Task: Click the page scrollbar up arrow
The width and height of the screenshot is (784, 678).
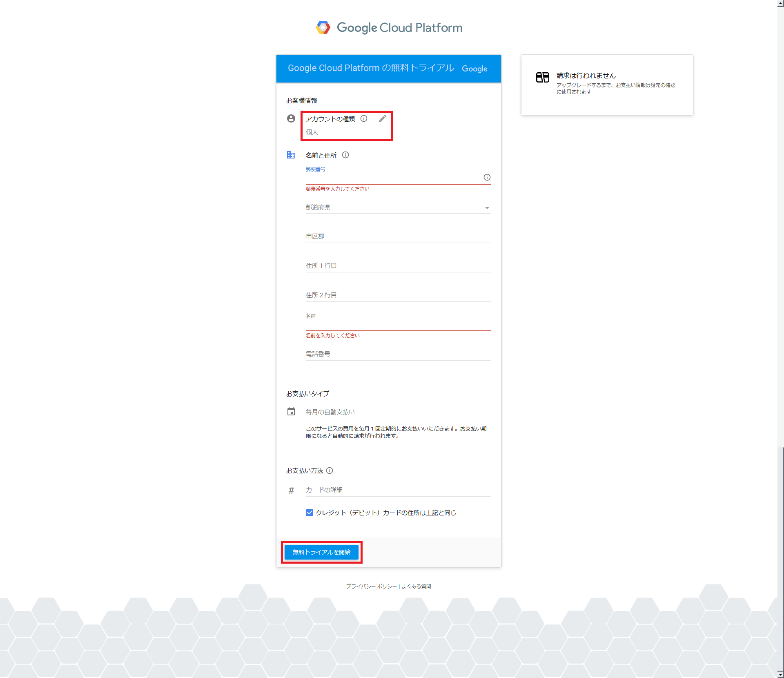Action: [x=780, y=3]
